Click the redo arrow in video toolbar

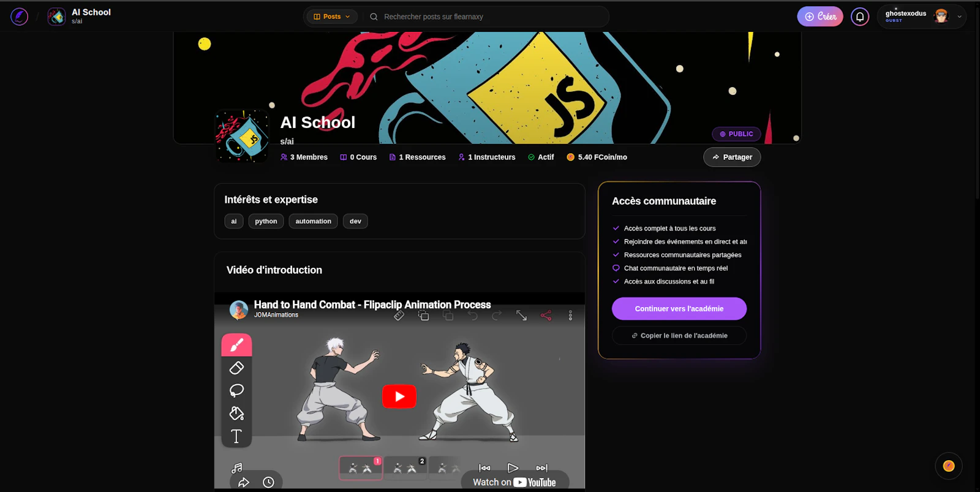coord(497,316)
